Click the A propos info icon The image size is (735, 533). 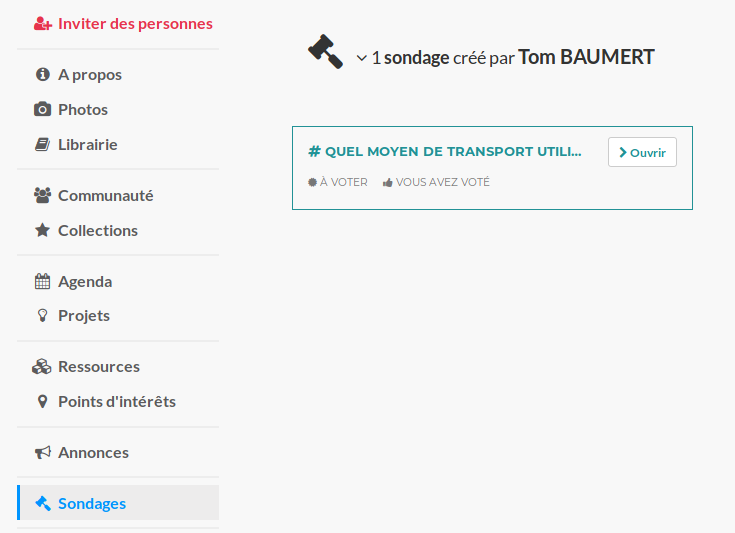pos(42,74)
